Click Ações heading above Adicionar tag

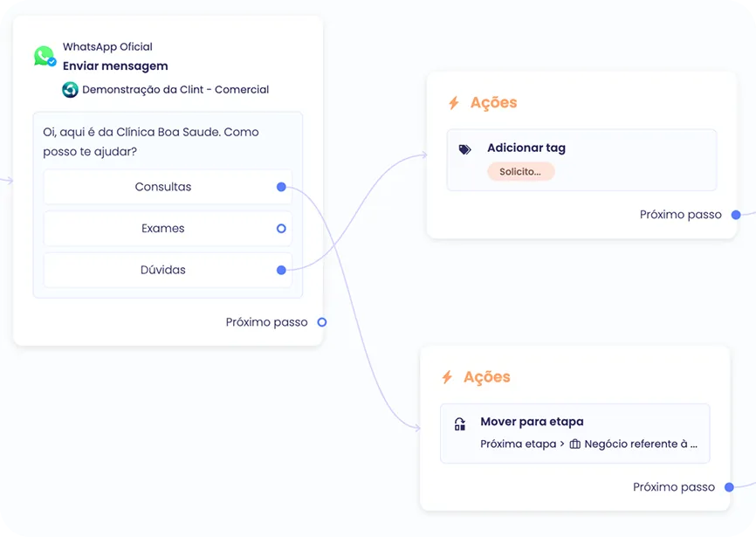494,103
